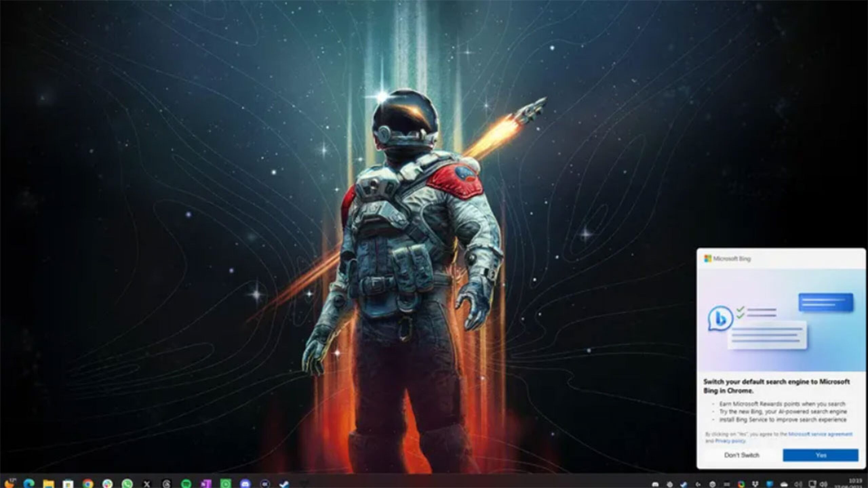Launch the X app on the taskbar
The width and height of the screenshot is (868, 488).
tap(147, 484)
